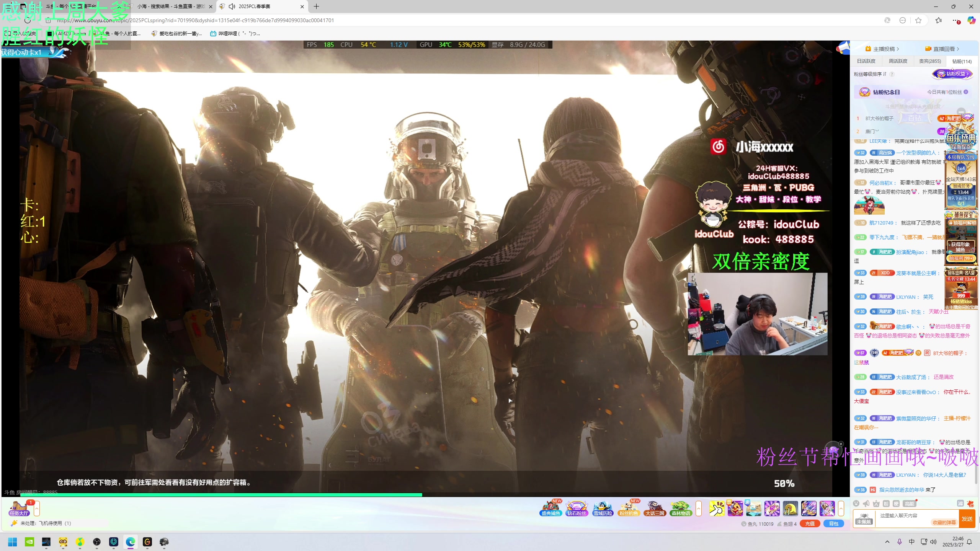Expand the activity icons list arrow
This screenshot has width=980, height=551.
point(699,509)
